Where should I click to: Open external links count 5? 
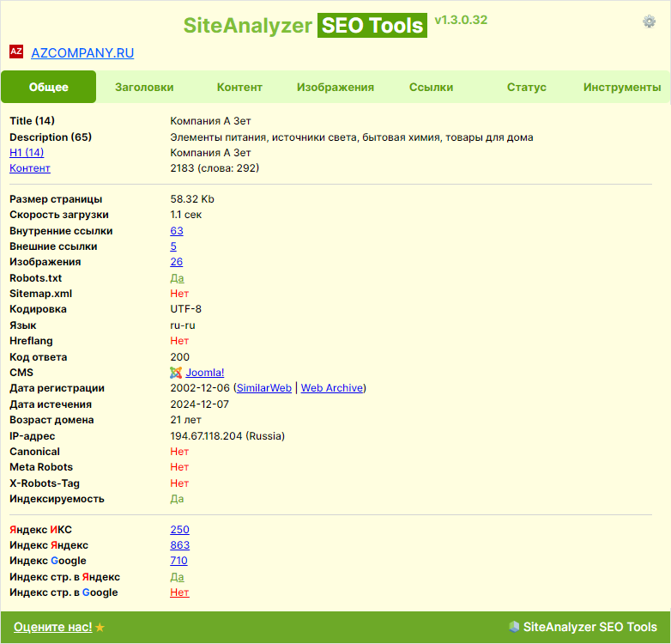pos(173,246)
